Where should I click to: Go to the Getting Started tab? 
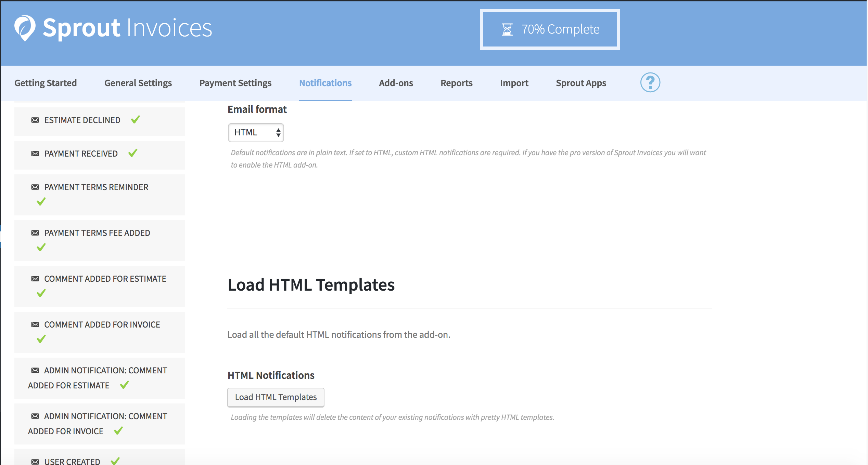point(46,83)
